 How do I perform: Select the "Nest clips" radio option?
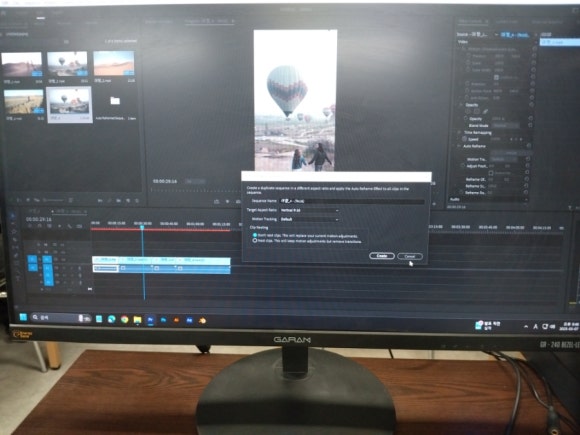pyautogui.click(x=254, y=241)
